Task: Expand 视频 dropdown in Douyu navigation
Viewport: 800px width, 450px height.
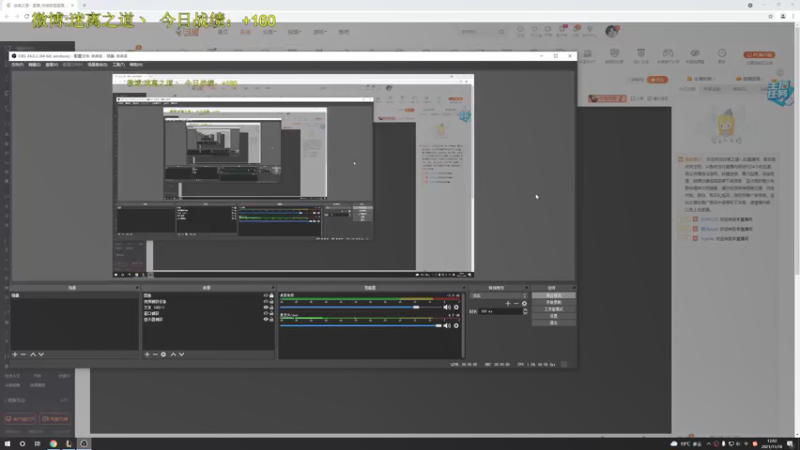Action: tap(294, 32)
